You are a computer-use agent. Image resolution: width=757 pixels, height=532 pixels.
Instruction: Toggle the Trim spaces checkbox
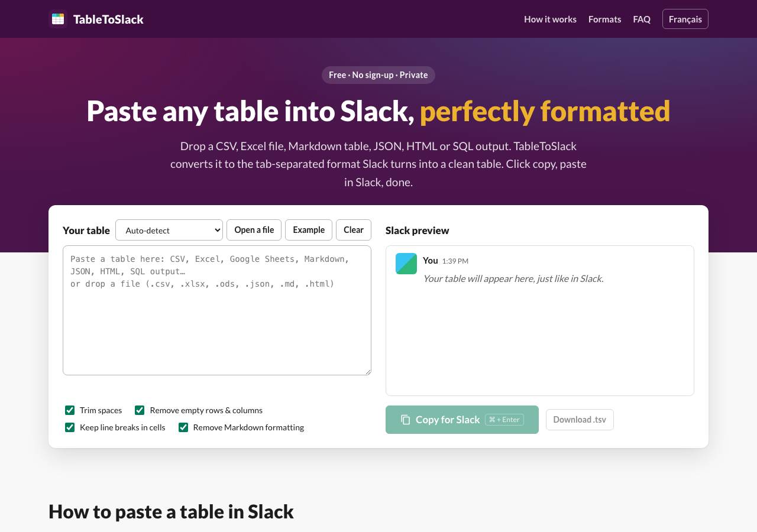70,410
